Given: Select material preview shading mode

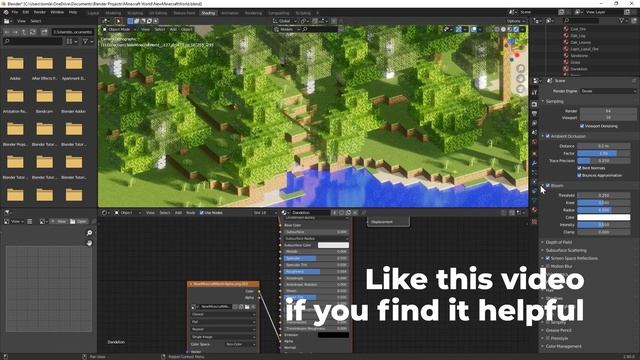Looking at the screenshot, I should (510, 29).
